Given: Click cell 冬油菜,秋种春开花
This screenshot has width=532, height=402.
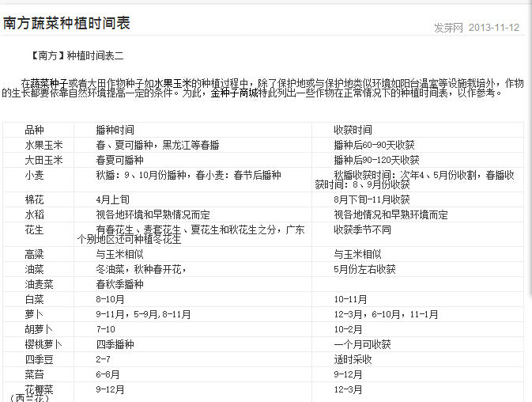Looking at the screenshot, I should pos(141,269).
